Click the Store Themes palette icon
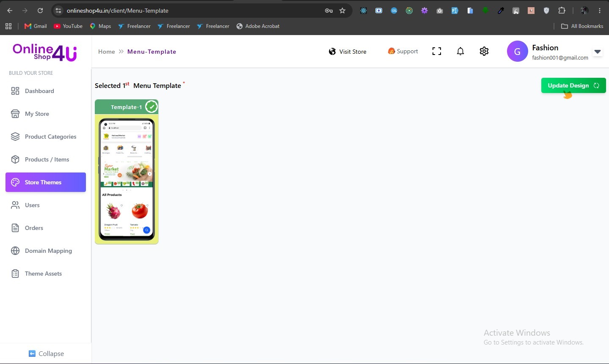 15,182
